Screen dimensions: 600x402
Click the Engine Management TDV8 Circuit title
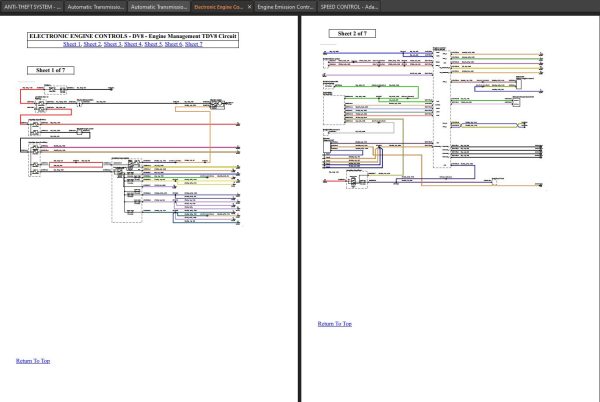(x=132, y=36)
